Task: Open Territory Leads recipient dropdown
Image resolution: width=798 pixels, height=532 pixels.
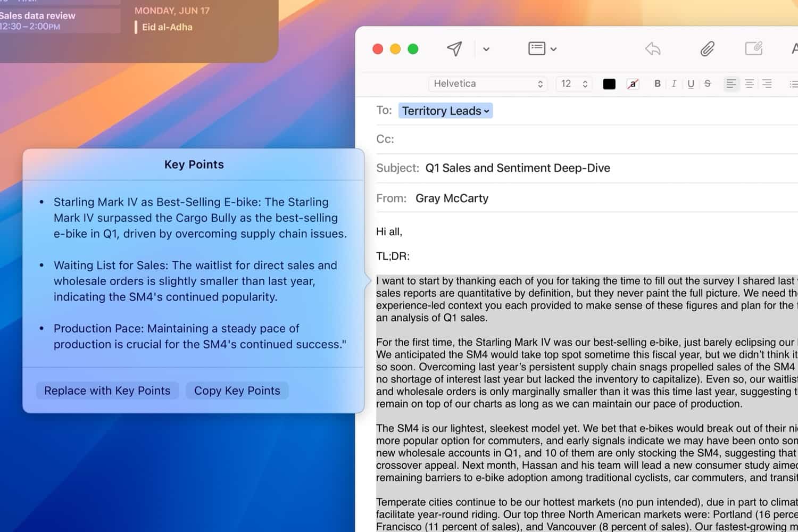Action: (445, 111)
